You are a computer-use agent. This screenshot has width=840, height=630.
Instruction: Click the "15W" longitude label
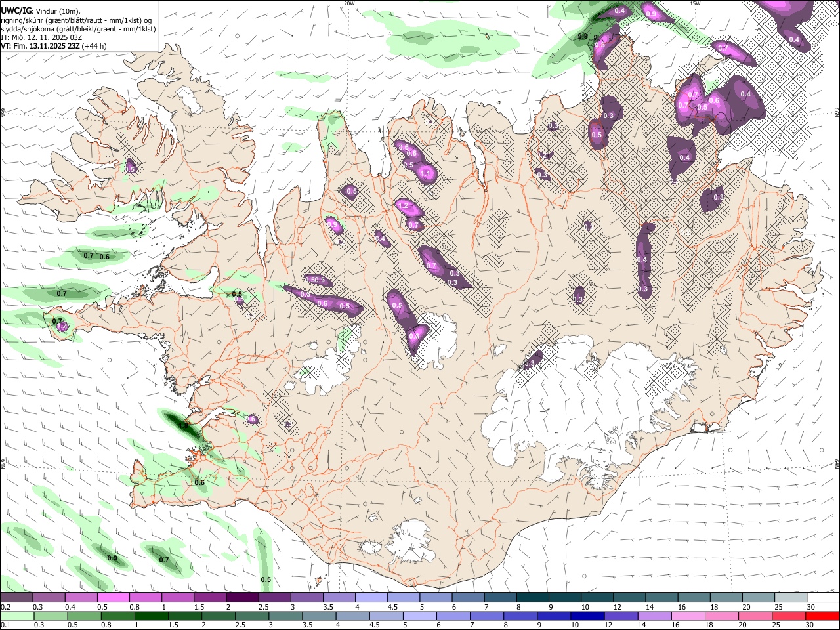pyautogui.click(x=696, y=3)
